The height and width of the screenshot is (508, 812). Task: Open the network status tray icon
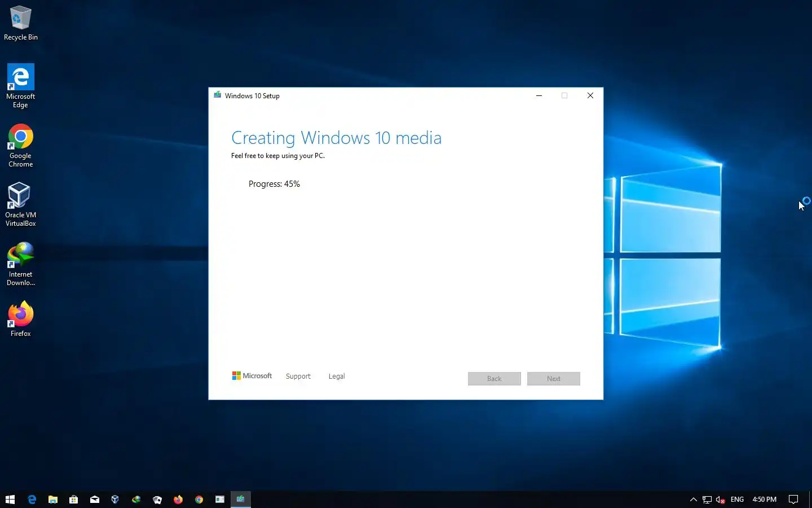coord(707,500)
